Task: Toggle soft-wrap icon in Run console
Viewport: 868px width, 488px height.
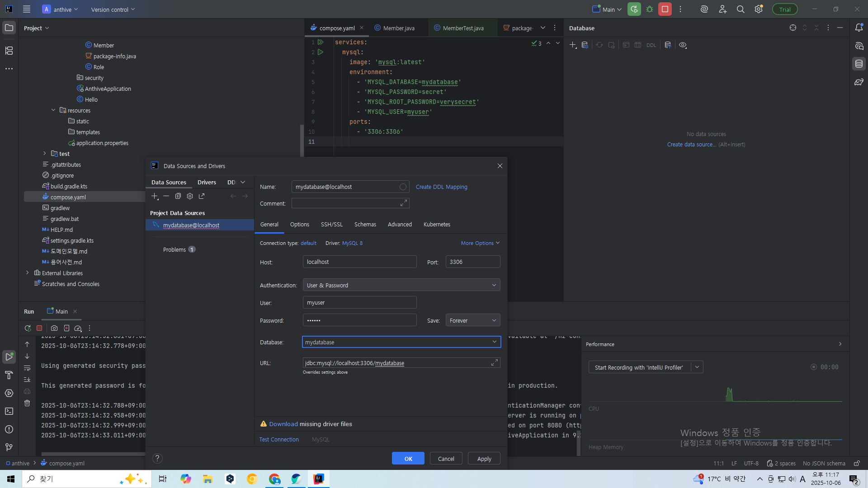Action: tap(27, 368)
